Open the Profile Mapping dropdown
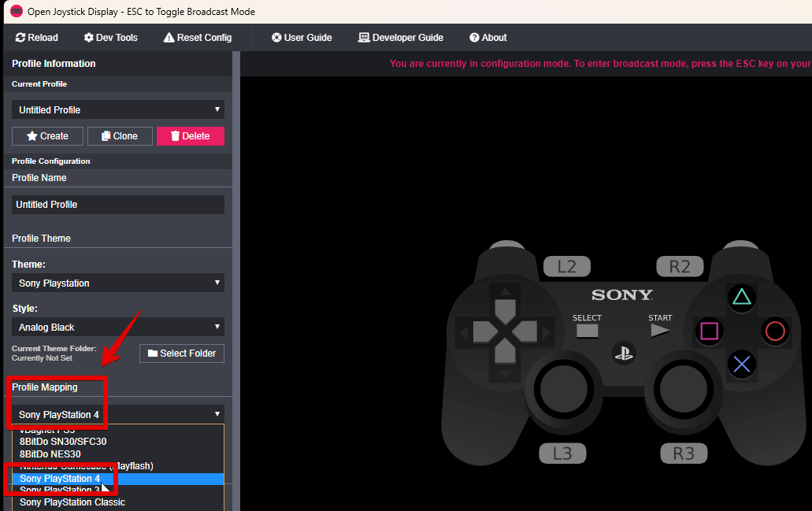Screen dimensions: 812x511 coord(118,414)
